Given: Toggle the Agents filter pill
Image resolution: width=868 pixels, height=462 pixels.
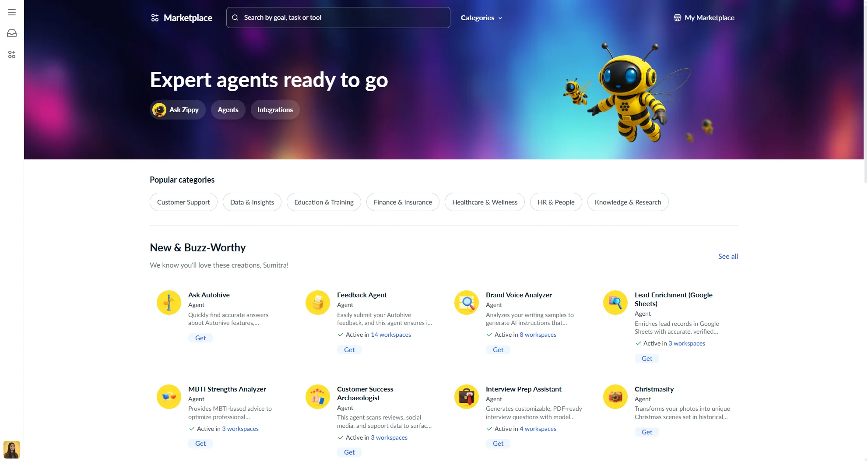Looking at the screenshot, I should (228, 109).
